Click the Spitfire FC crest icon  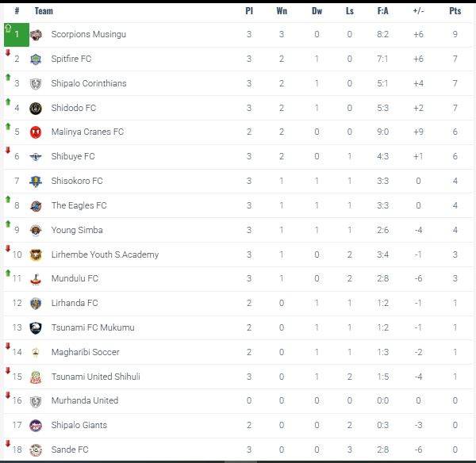coord(36,59)
